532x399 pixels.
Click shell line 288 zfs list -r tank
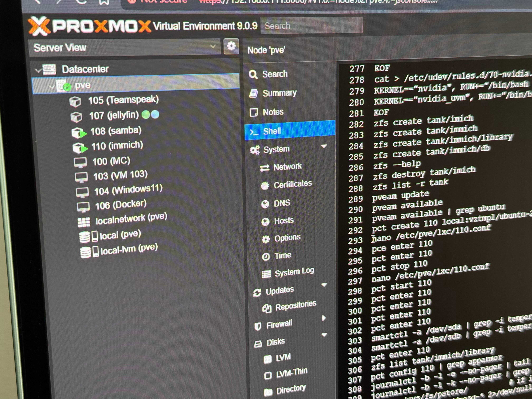click(410, 185)
